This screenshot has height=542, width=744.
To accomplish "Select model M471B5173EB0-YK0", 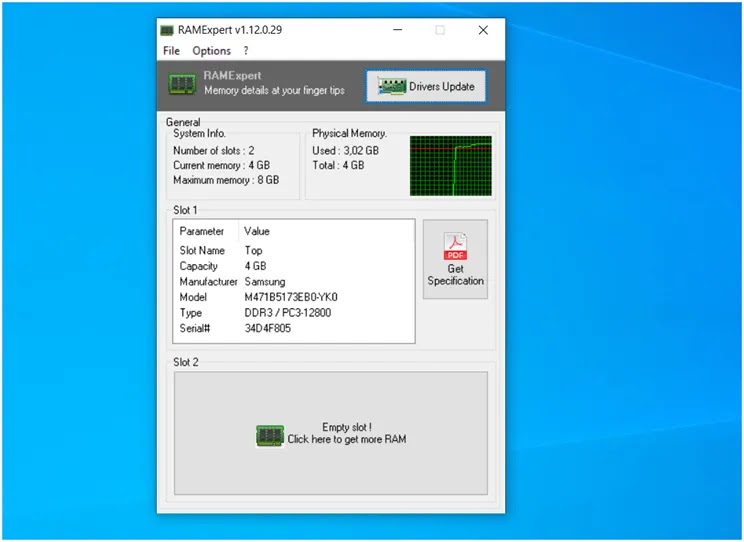I will 291,297.
